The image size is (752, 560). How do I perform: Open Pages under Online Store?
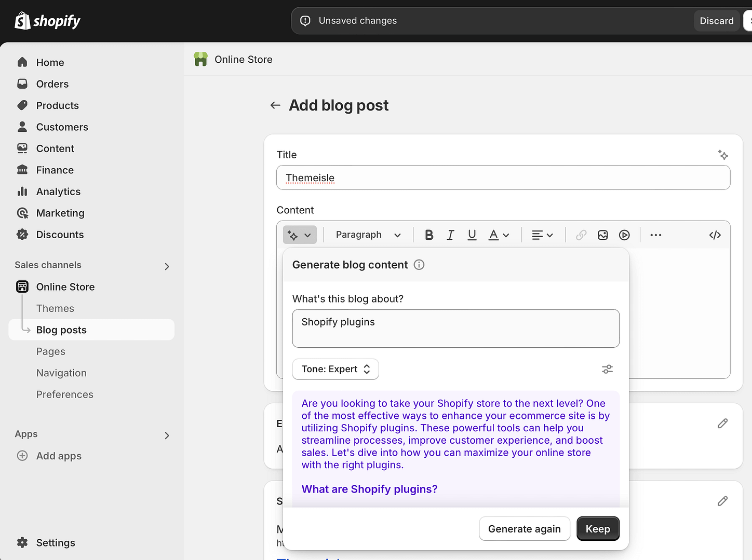coord(51,351)
